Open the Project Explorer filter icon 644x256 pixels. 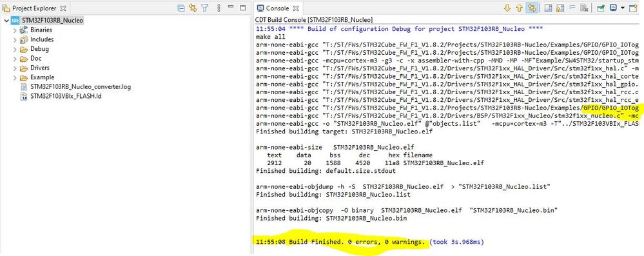(204, 8)
